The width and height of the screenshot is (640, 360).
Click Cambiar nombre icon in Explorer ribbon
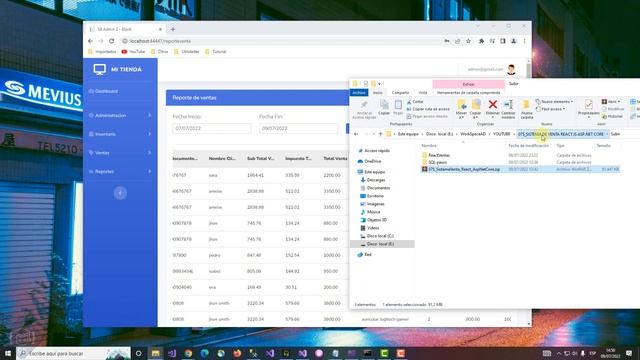tap(508, 104)
